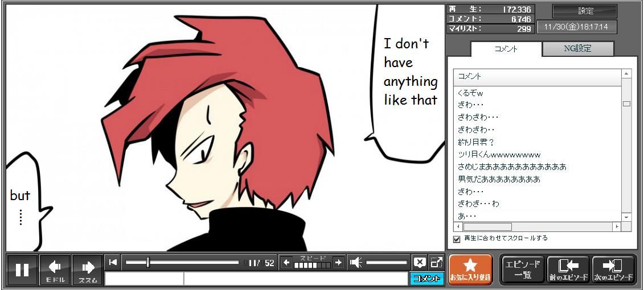This screenshot has height=290, width=644.
Task: Enter fullscreen mode via expand icon
Action: coord(436,262)
